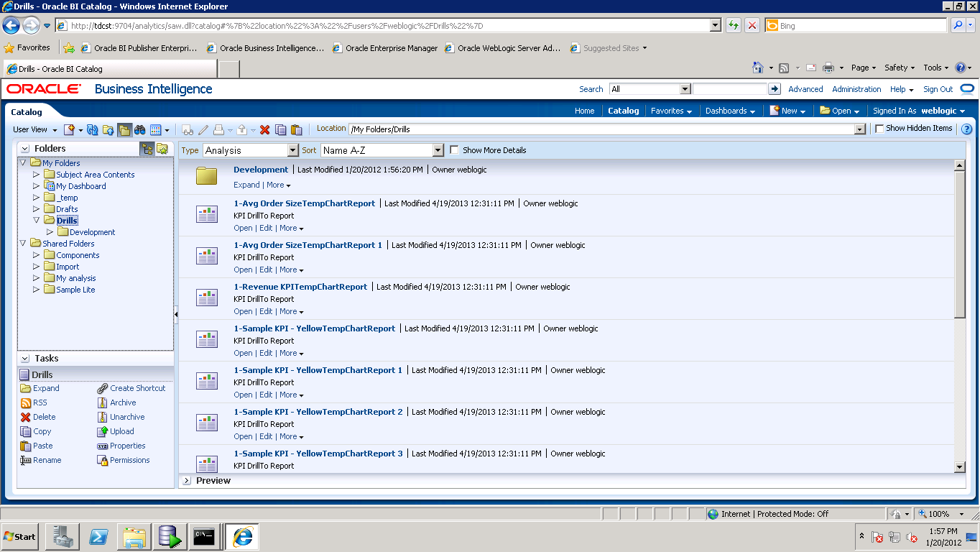Open the New menu in the global header
The image size is (980, 552).
pyautogui.click(x=787, y=111)
